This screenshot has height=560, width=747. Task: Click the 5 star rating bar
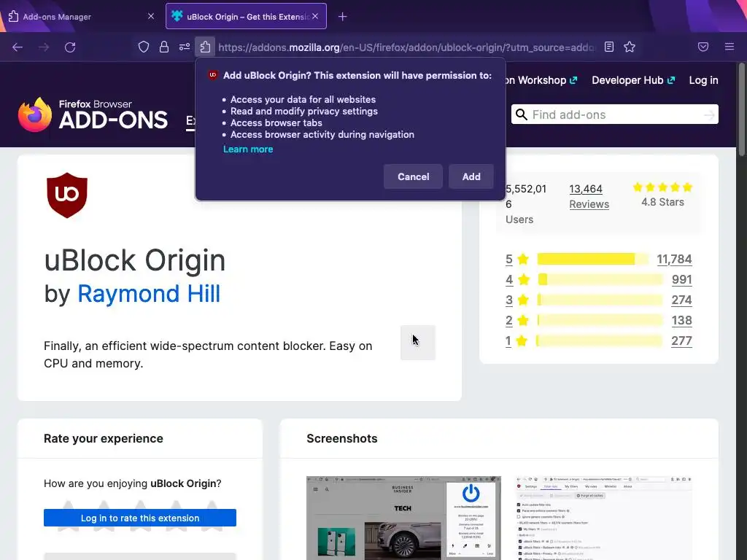click(x=593, y=259)
